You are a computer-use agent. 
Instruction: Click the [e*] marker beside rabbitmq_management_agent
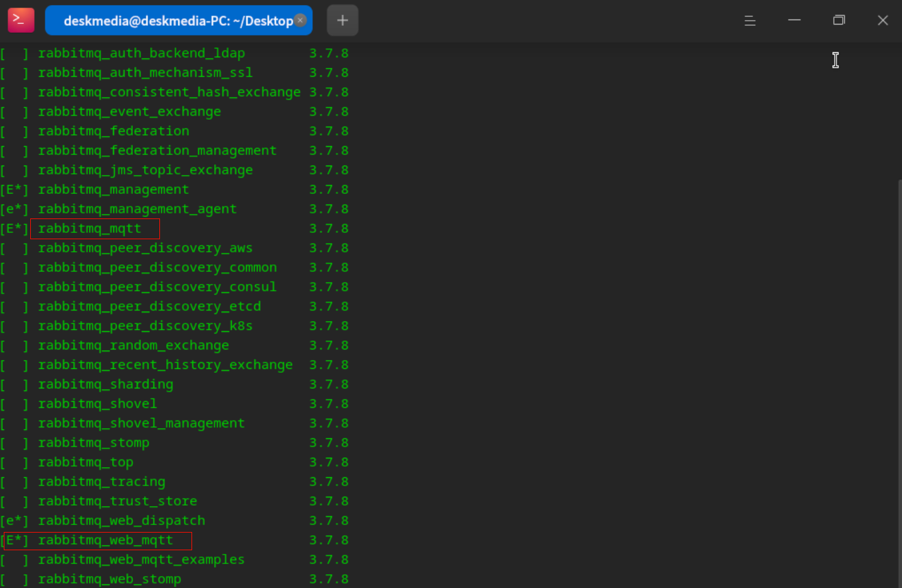(x=14, y=209)
